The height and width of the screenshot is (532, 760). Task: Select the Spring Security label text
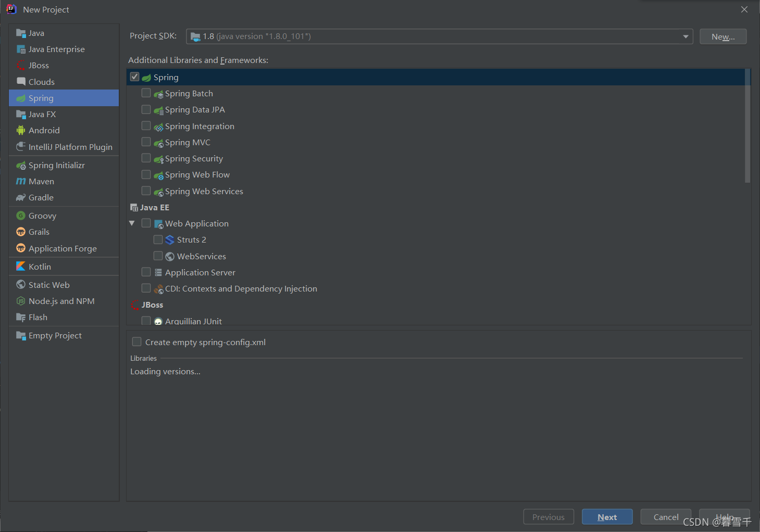point(194,159)
